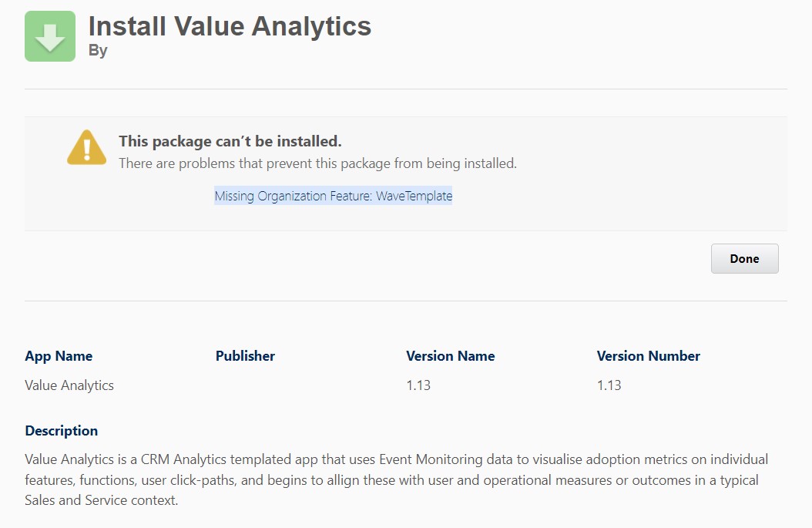Screen dimensions: 812x528
Task: Click the "Install Value Analytics" page title
Action: (x=230, y=26)
